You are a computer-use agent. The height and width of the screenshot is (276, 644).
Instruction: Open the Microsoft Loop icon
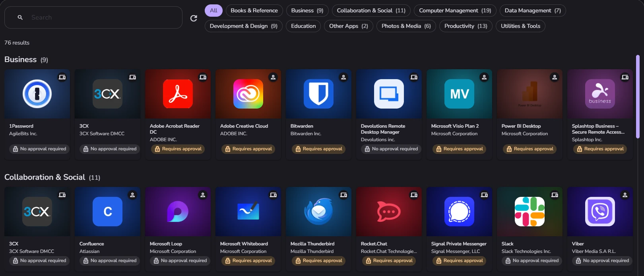point(178,212)
